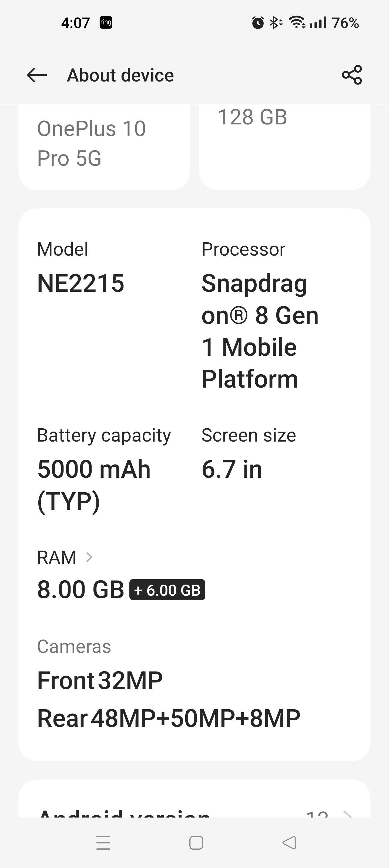Tap the About device title
Screen dimensions: 389x868
click(x=120, y=75)
